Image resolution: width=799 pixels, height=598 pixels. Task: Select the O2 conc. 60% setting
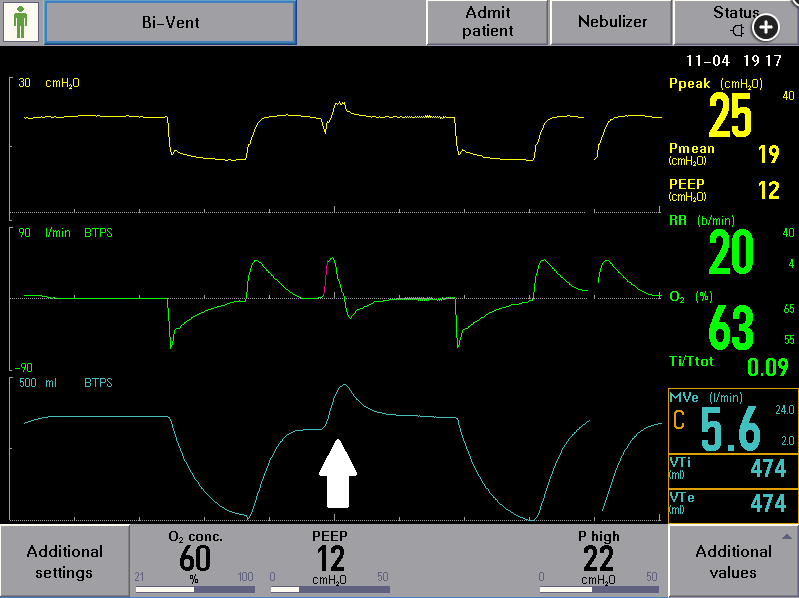click(x=195, y=560)
